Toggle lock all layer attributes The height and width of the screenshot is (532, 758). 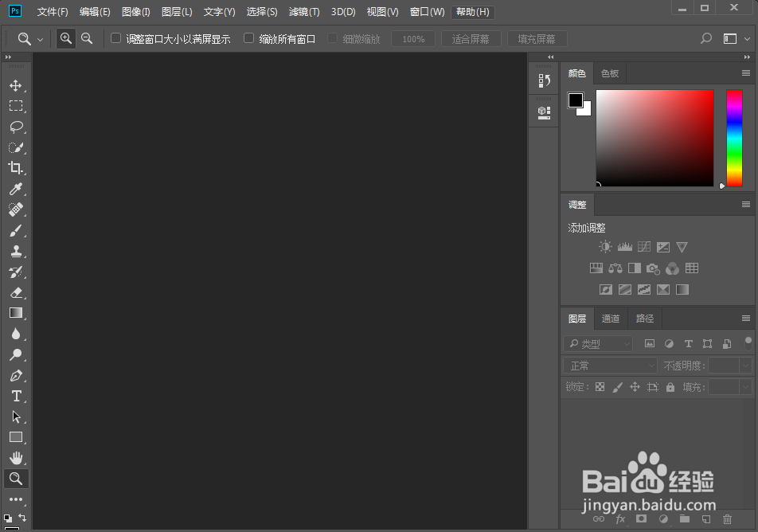670,387
